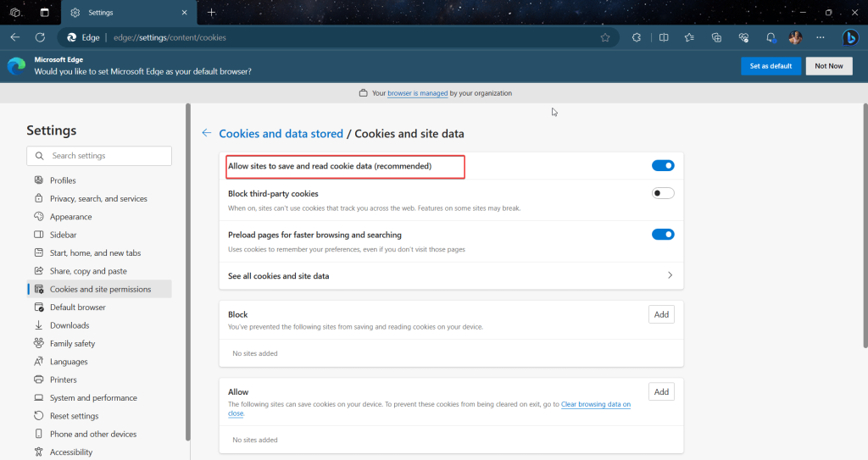Toggle Allow sites to save cookie data

663,165
